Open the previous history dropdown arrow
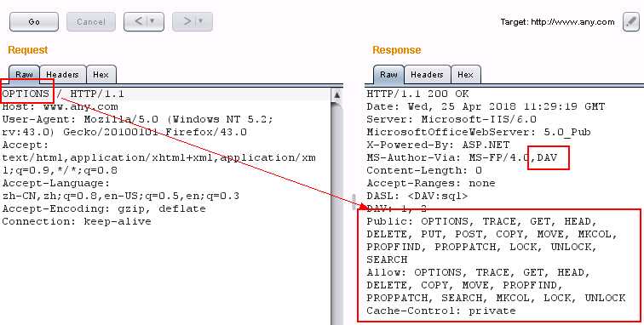 tap(152, 21)
